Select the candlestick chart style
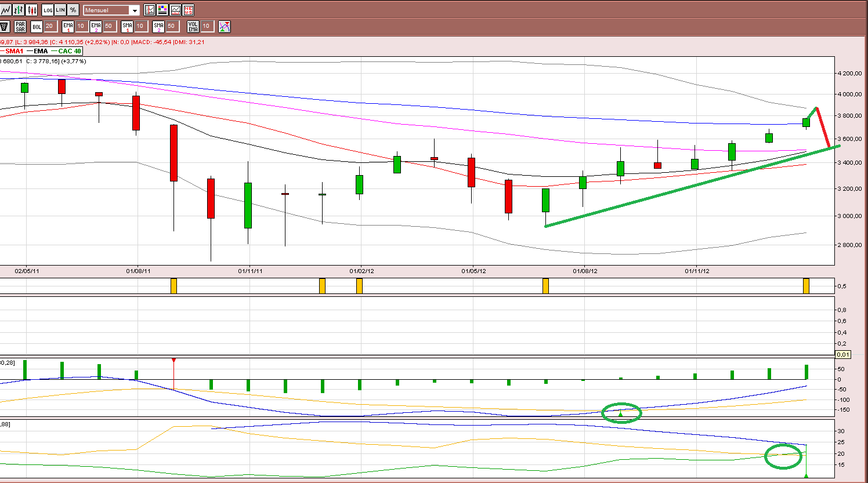The width and height of the screenshot is (868, 483). (31, 10)
